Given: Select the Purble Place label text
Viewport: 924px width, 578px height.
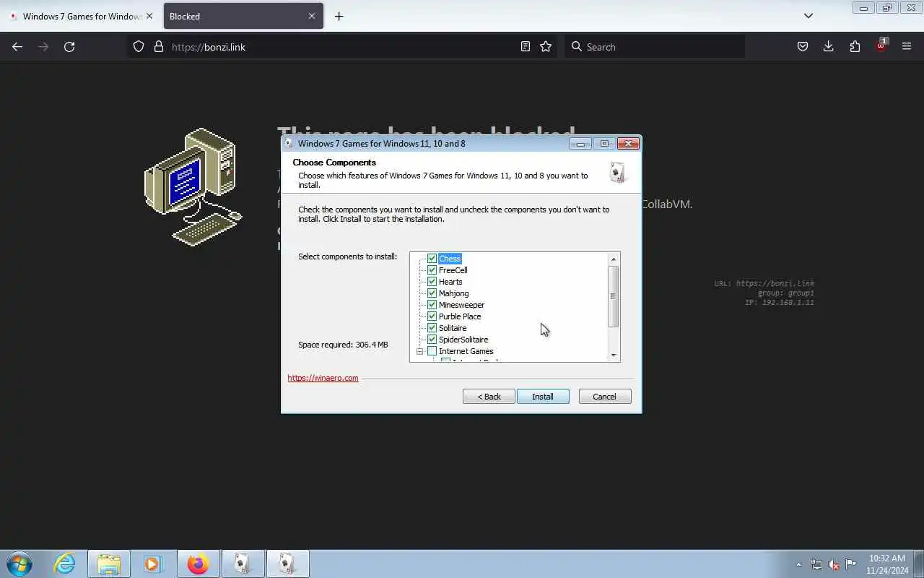Looking at the screenshot, I should point(460,316).
